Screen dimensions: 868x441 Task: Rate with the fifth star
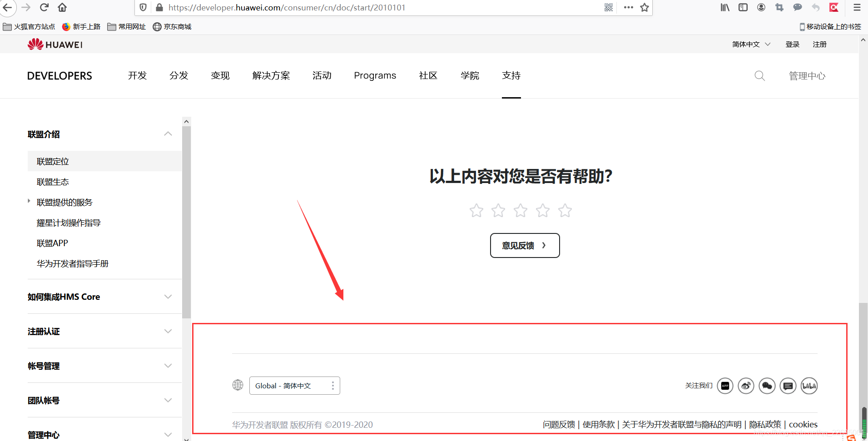(x=565, y=210)
